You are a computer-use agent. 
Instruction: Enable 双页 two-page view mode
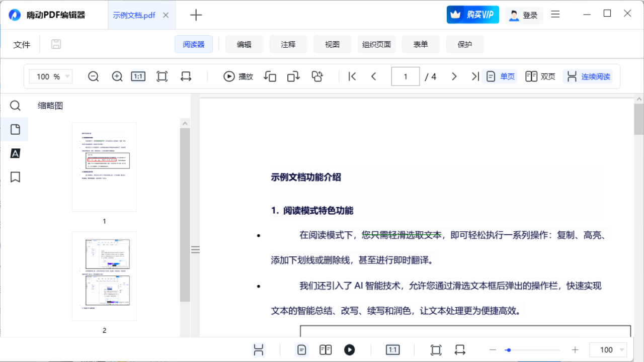[540, 76]
